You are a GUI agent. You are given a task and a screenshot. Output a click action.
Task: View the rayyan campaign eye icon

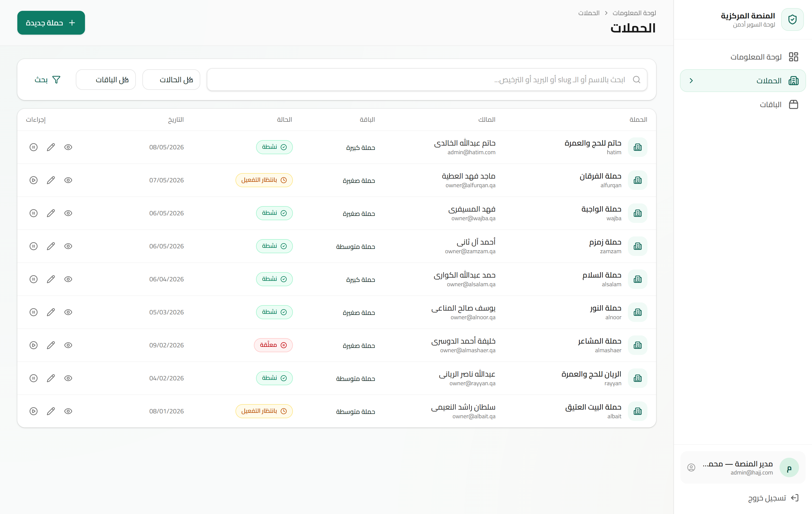[68, 378]
